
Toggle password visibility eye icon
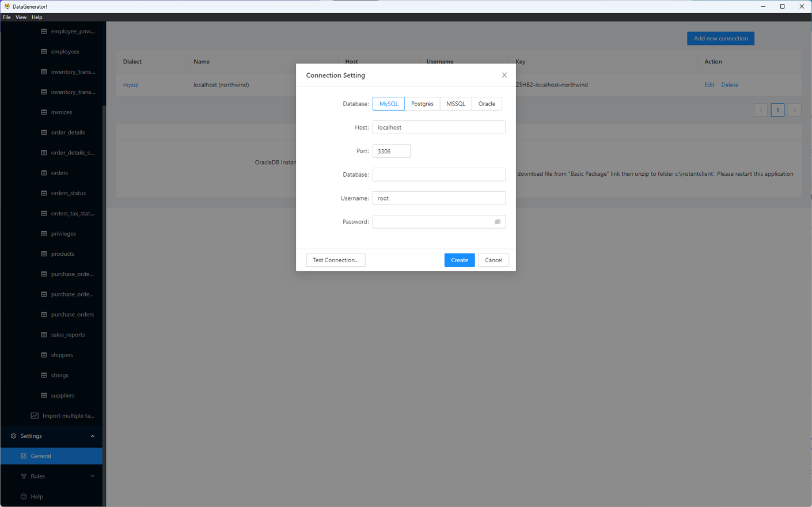coord(498,222)
